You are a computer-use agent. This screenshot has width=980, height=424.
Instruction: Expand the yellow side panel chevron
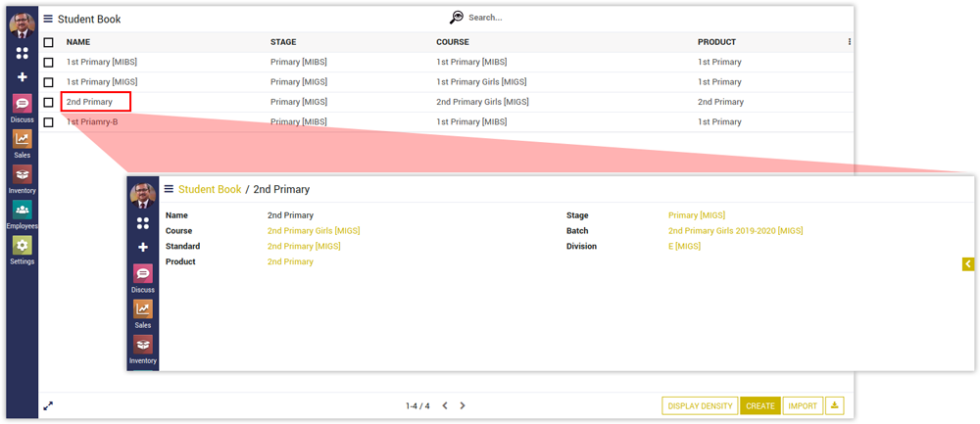point(967,263)
